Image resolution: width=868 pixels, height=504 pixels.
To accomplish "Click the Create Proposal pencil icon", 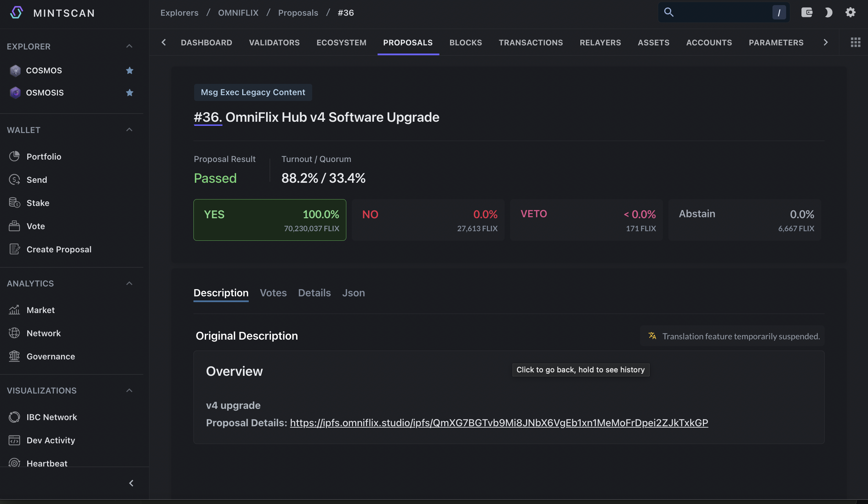I will tap(14, 249).
